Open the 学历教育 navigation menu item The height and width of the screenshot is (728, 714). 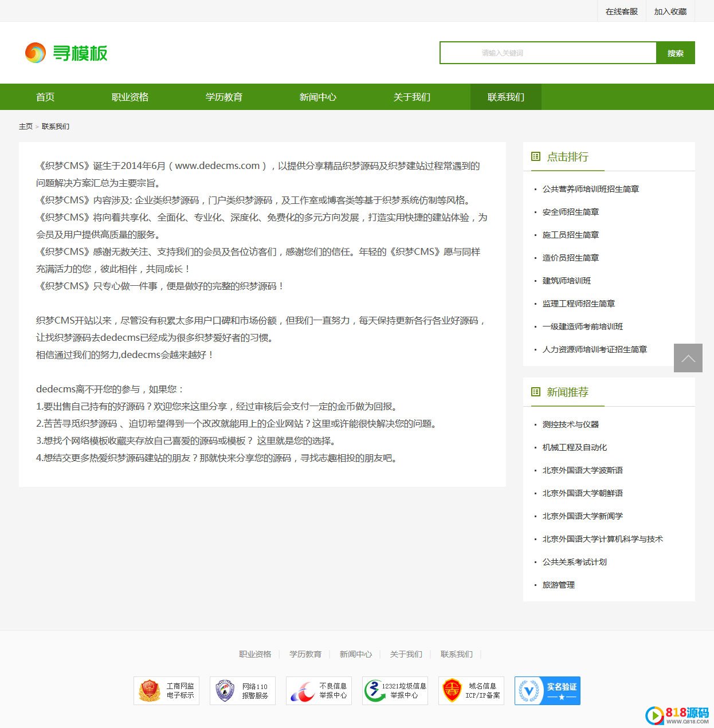coord(224,97)
